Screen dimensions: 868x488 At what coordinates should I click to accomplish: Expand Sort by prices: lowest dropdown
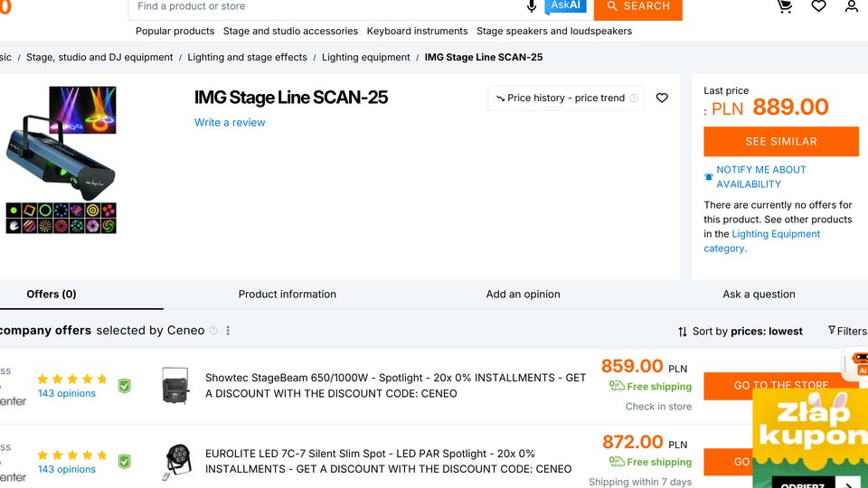coord(740,332)
